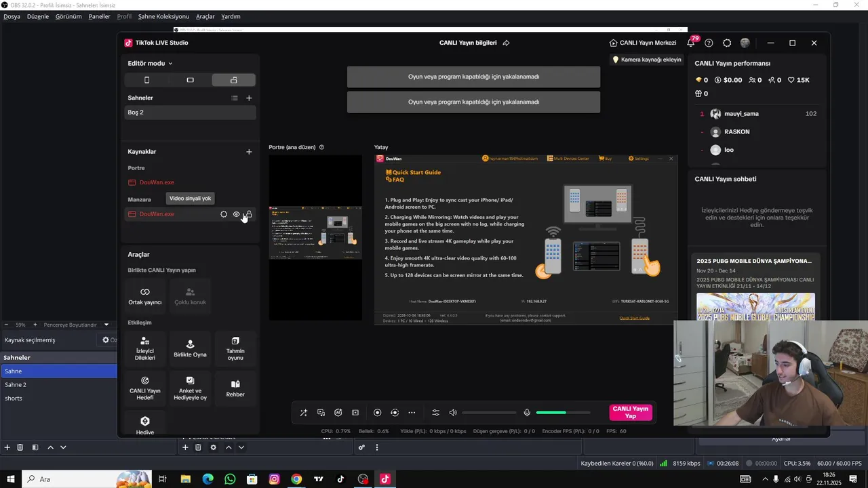The image size is (868, 488).
Task: Select the dual portrait-landscape layout icon
Action: [x=234, y=80]
